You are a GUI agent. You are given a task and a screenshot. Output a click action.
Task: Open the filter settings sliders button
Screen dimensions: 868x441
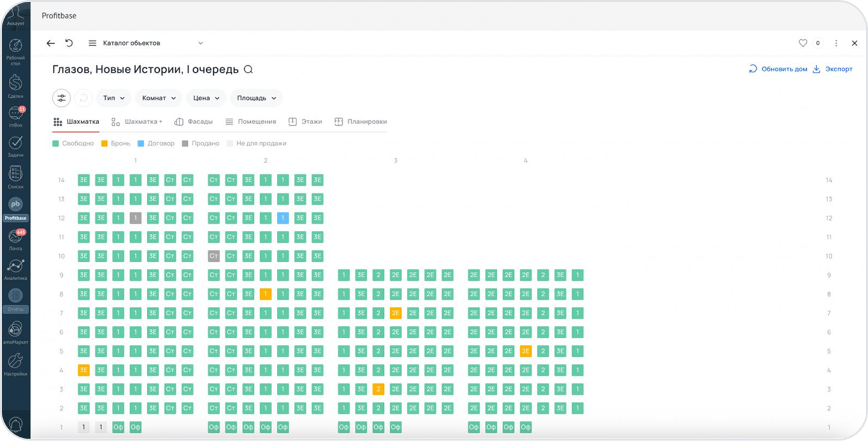coord(61,98)
